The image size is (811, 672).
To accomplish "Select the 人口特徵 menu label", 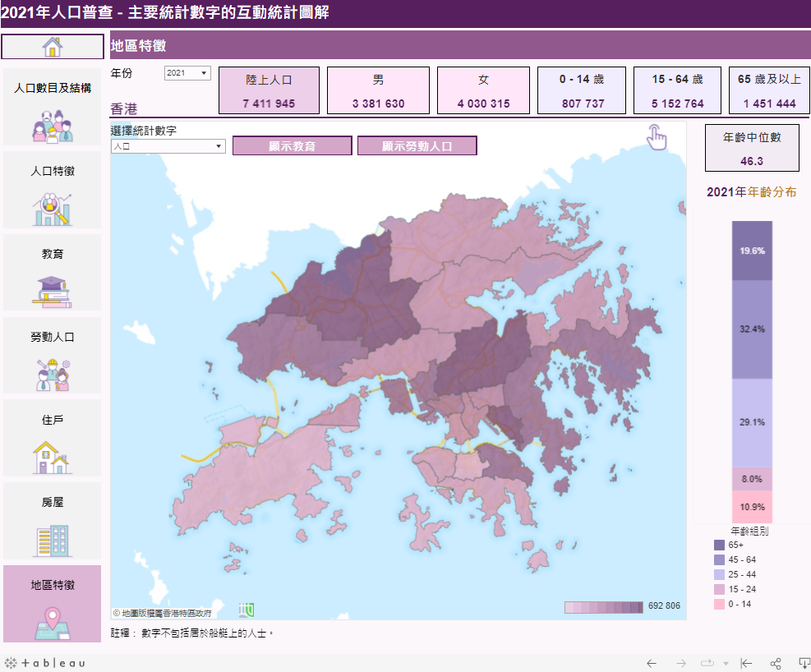I will click(53, 171).
